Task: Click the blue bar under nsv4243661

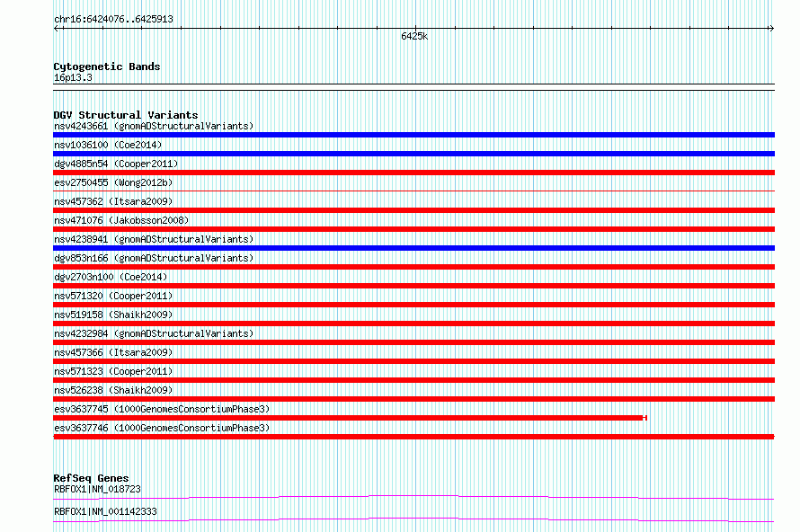Action: pyautogui.click(x=413, y=135)
